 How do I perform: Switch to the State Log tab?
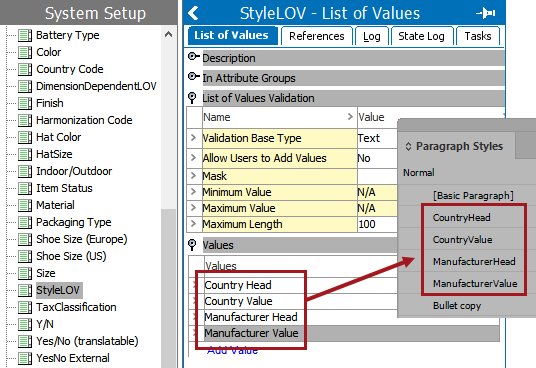coord(421,36)
